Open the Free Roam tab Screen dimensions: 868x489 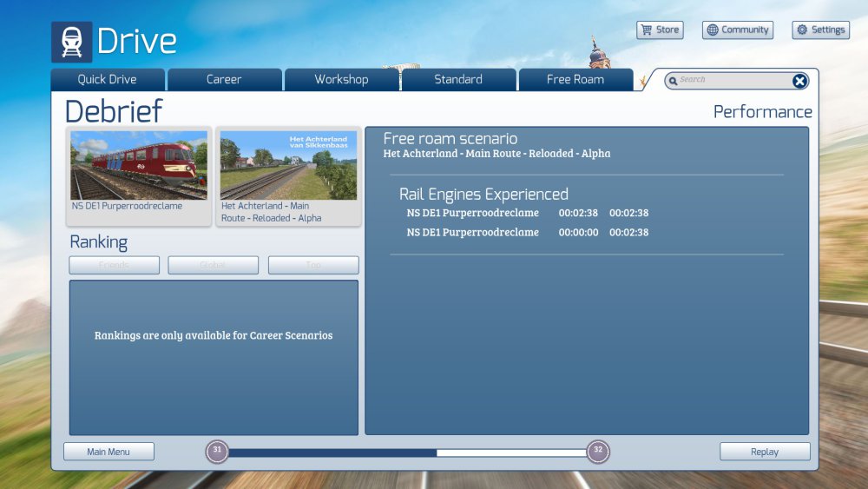point(575,79)
